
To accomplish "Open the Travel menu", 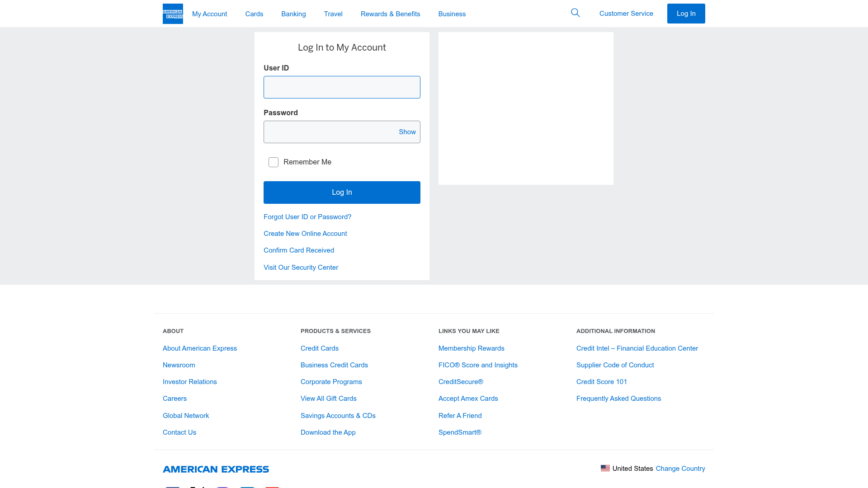I will point(333,14).
